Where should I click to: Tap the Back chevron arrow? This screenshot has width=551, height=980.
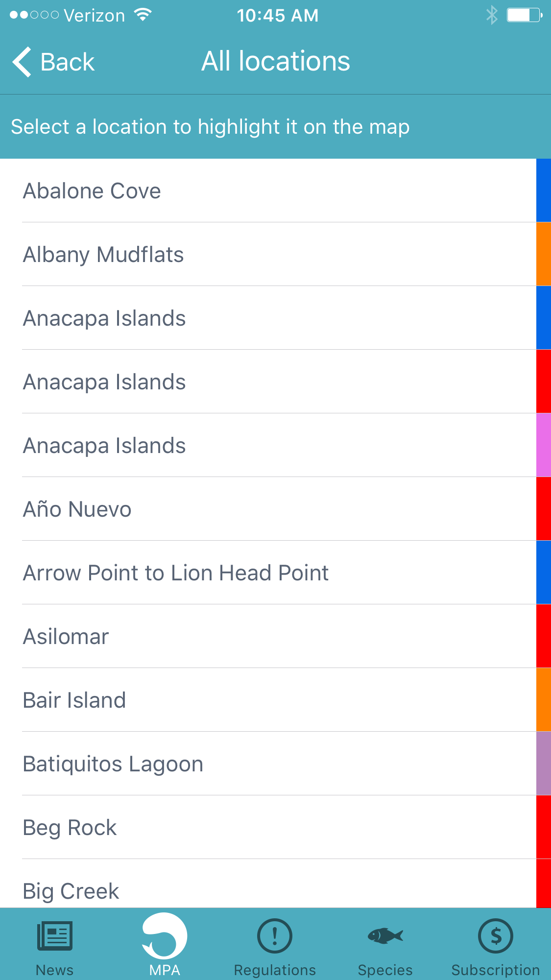[x=23, y=62]
